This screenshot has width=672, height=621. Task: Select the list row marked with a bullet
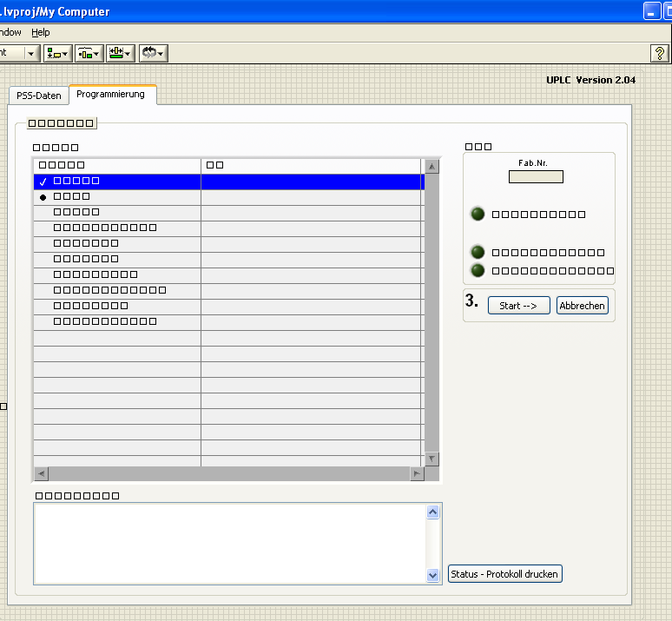[229, 197]
